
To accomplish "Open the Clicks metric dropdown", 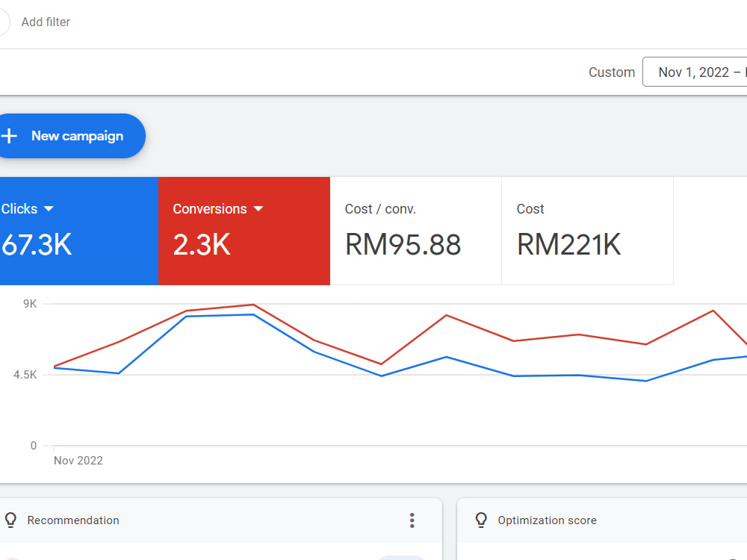I will pyautogui.click(x=49, y=209).
